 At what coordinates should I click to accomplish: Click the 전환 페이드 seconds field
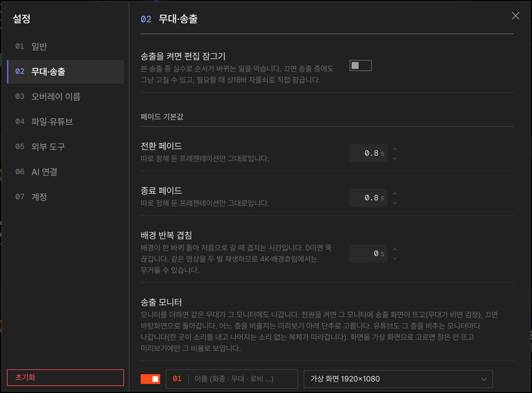(x=368, y=153)
